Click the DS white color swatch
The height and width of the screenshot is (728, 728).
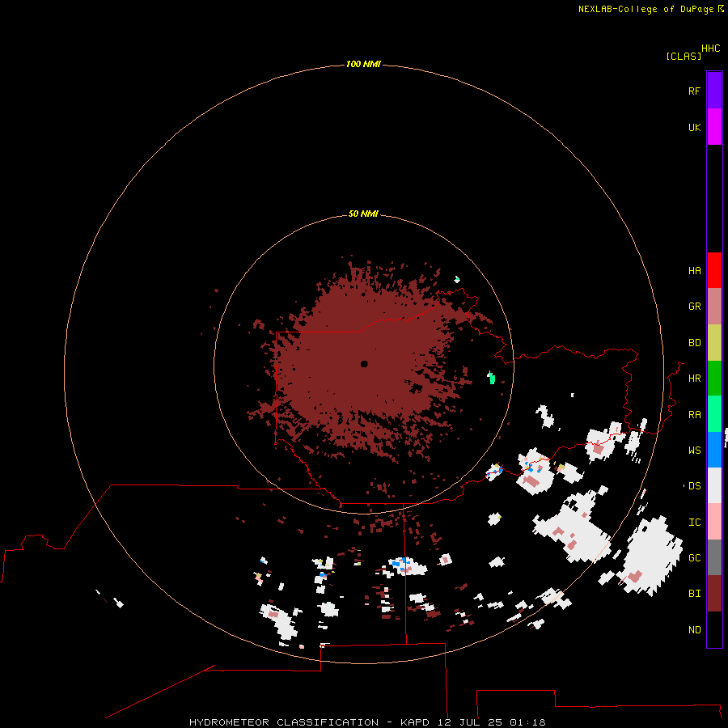tap(714, 485)
